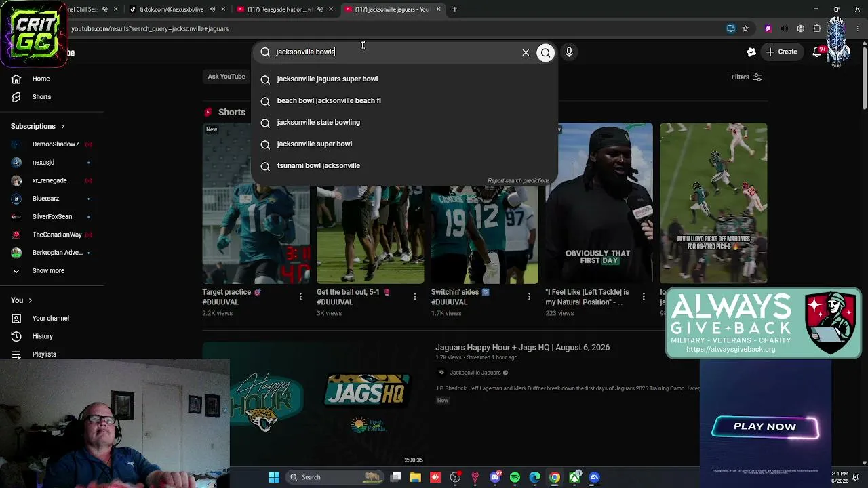Expand the 'You' section
This screenshot has height=488, width=868.
(21, 300)
